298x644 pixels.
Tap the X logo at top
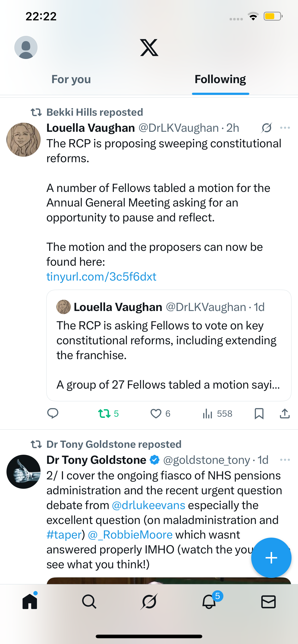(149, 47)
